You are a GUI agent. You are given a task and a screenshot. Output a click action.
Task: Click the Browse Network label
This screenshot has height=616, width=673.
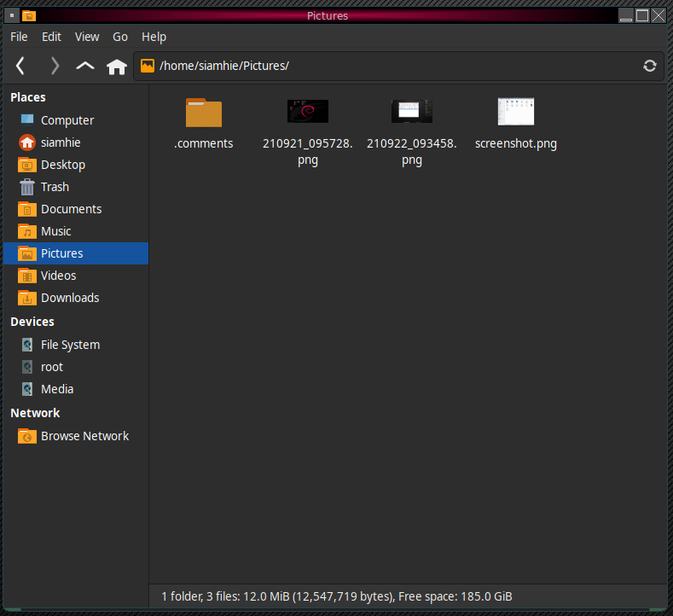coord(84,436)
